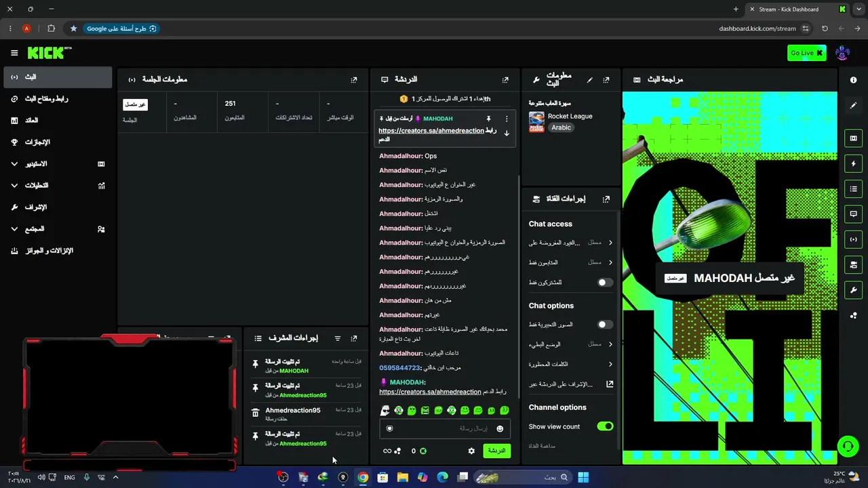The width and height of the screenshot is (868, 488).
Task: Click the Arabic language tag
Action: coord(561,127)
